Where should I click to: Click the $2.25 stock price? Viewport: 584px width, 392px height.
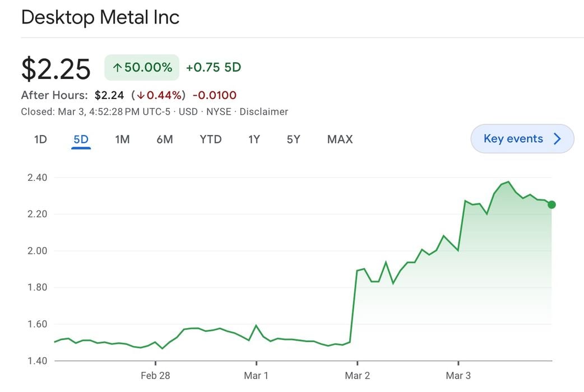[x=55, y=69]
